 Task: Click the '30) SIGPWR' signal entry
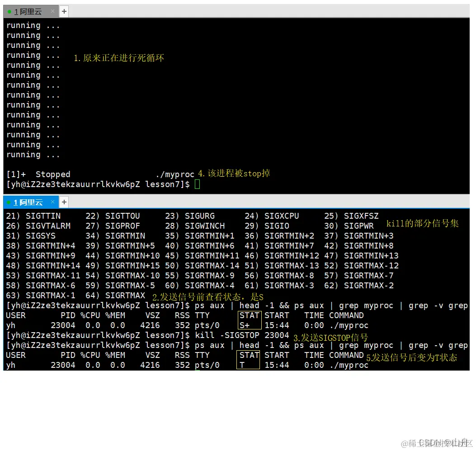point(349,226)
